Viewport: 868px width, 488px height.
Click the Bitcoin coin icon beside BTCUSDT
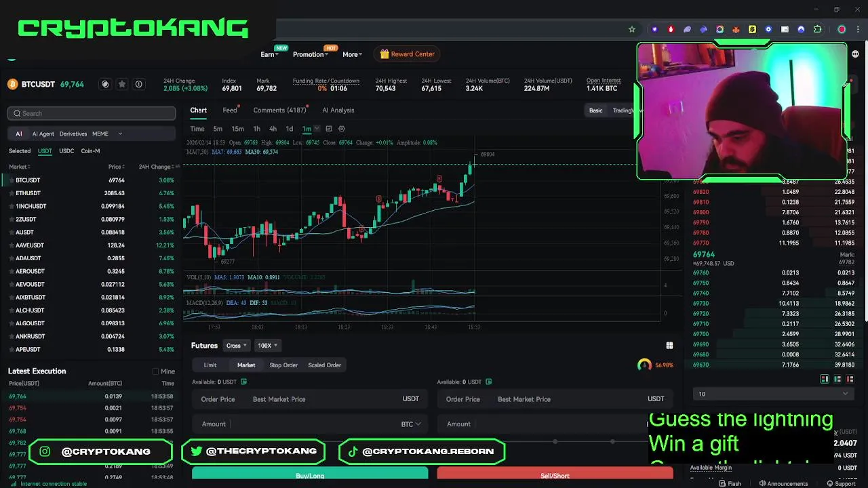click(12, 84)
